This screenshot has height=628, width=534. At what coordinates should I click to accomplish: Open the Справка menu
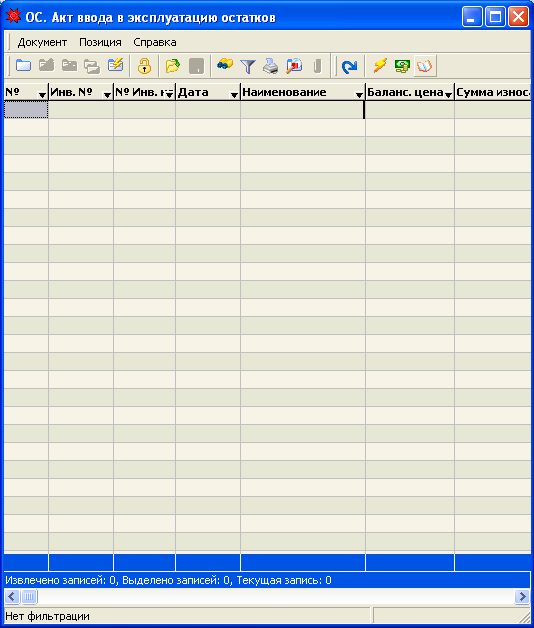[x=155, y=42]
